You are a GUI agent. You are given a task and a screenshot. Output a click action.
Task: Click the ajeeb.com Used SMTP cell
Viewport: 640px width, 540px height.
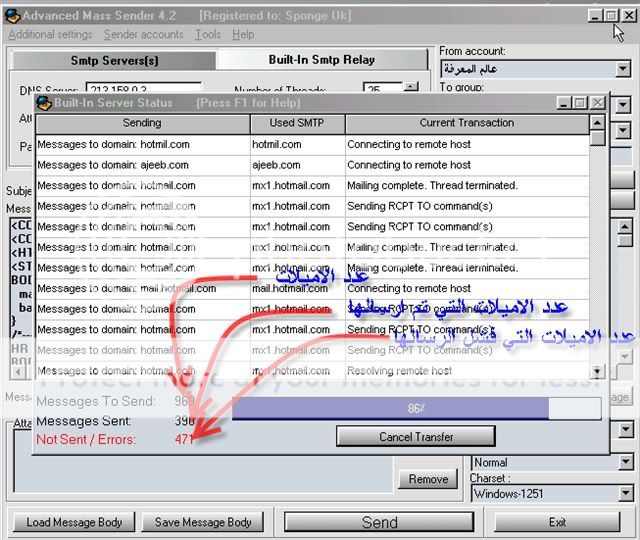click(298, 165)
